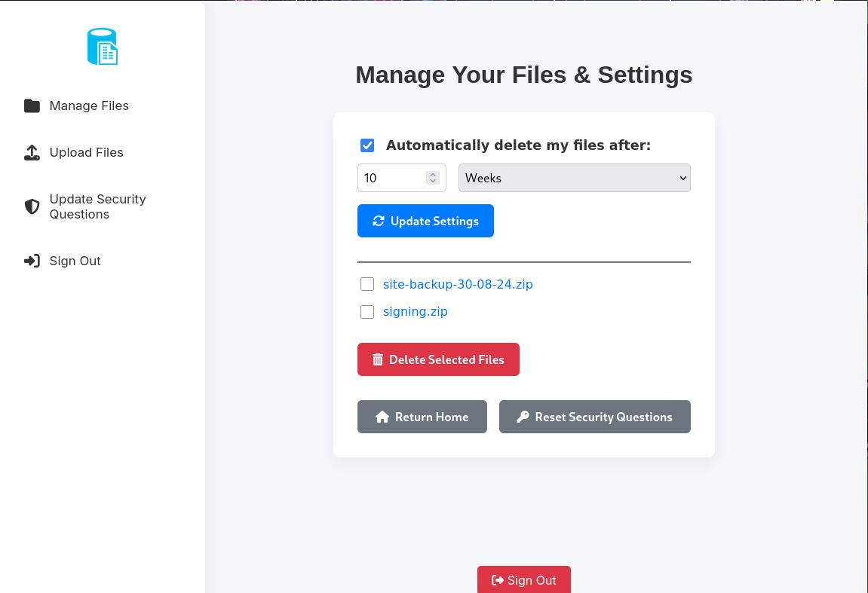Open the Weeks time unit dropdown
The image size is (868, 593).
pos(574,179)
